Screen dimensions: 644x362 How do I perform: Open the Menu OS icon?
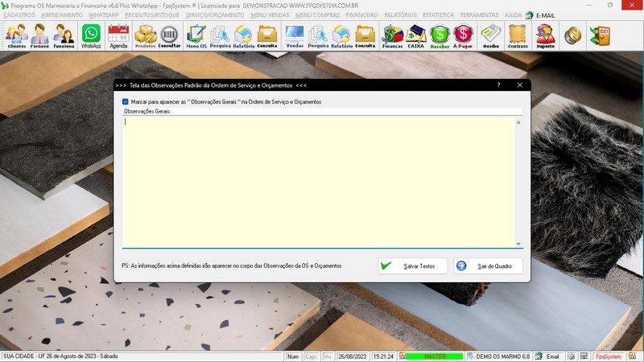click(196, 35)
